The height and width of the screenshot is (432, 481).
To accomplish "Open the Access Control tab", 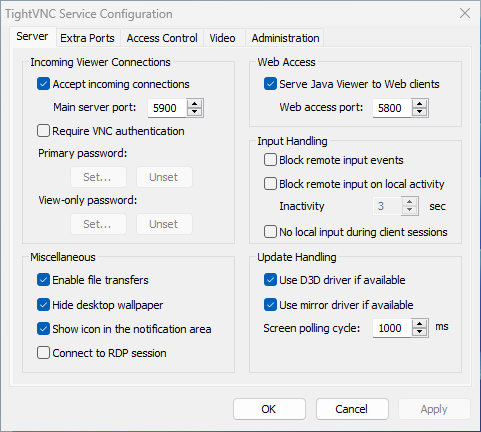I will click(x=162, y=38).
